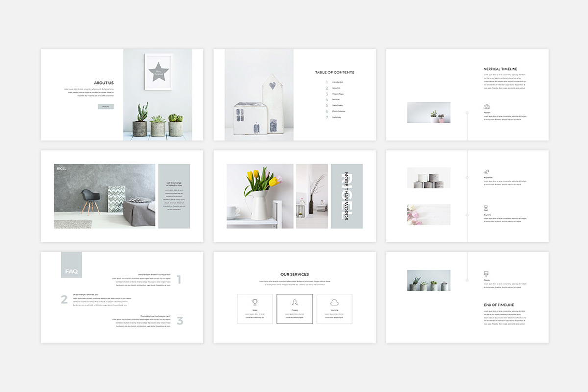The image size is (588, 392).
Task: Click the large number 1 on FAQ slide
Action: click(179, 280)
